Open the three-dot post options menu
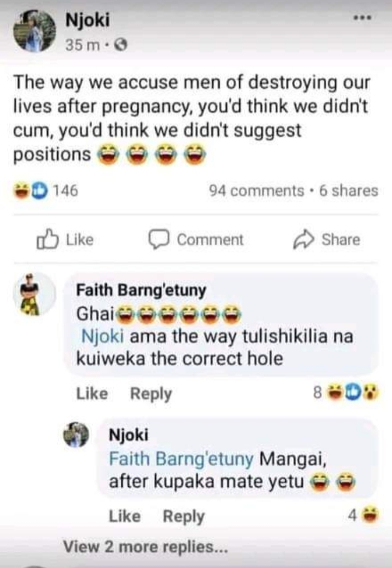392x568 pixels. click(362, 18)
